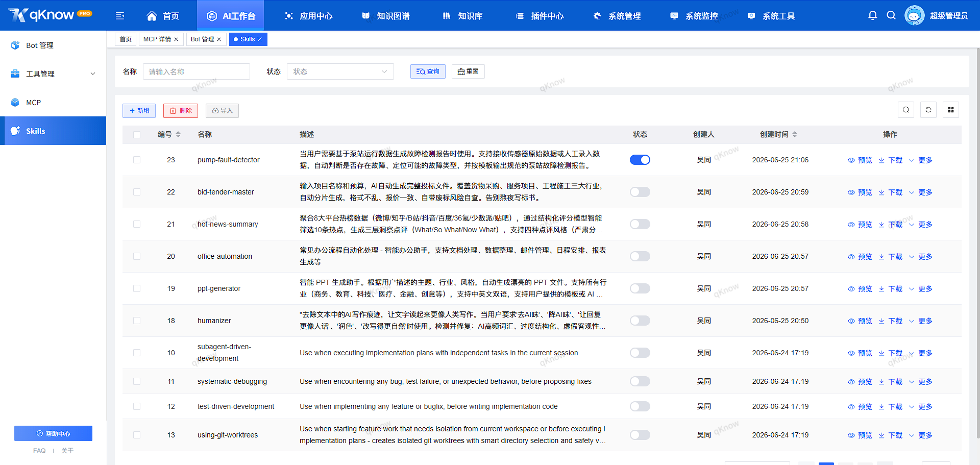Open 知识库 top menu

pos(462,16)
